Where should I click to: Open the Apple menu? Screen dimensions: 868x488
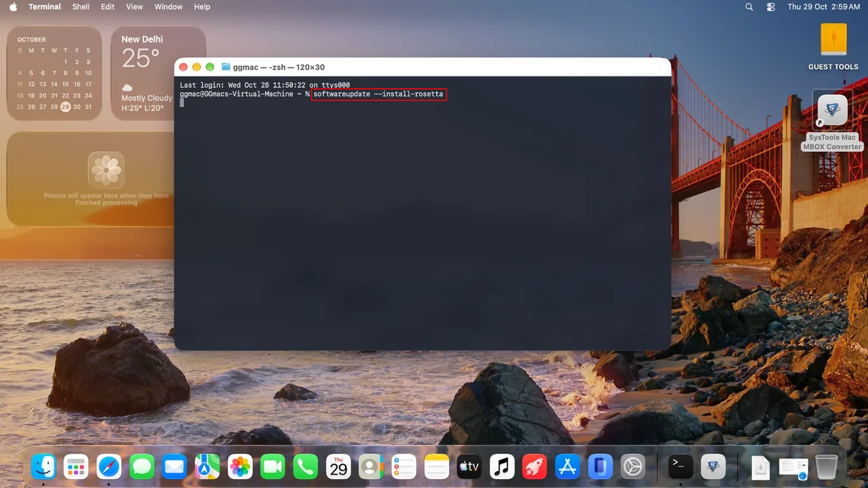(13, 7)
